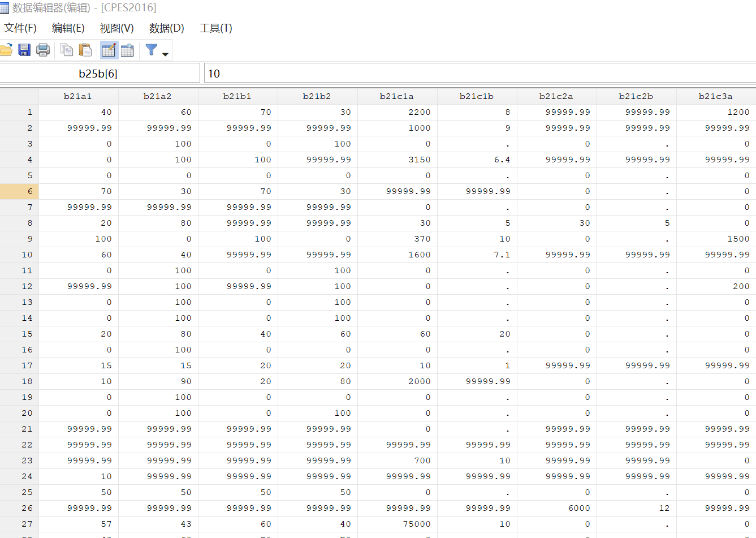Select the b21c3a column header

(716, 96)
